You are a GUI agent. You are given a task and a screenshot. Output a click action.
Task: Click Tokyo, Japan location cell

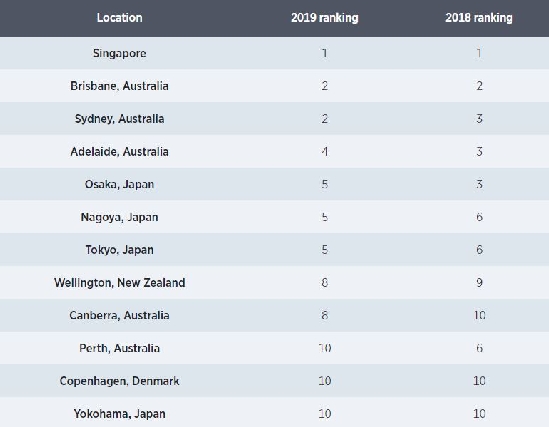[119, 250]
